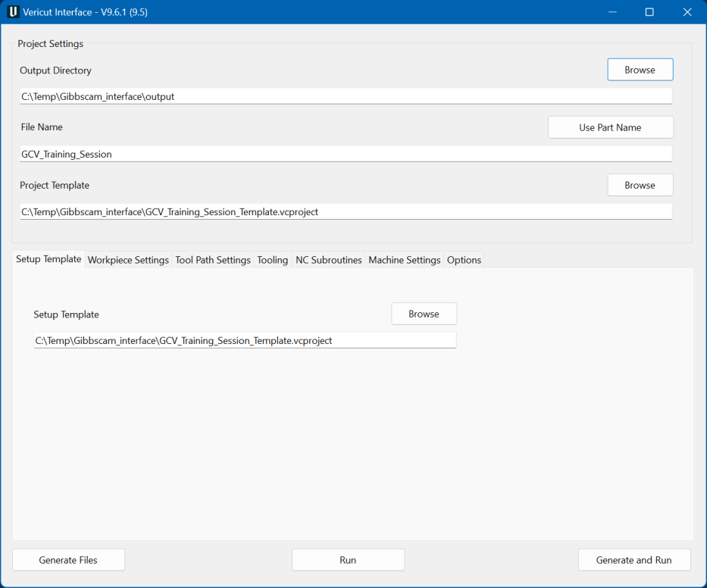Screen dimensions: 707x588
Task: Browse for the Output Directory
Action: tap(640, 70)
